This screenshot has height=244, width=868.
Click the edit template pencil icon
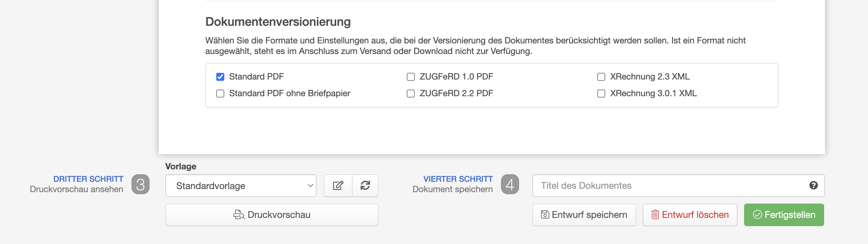pos(338,186)
